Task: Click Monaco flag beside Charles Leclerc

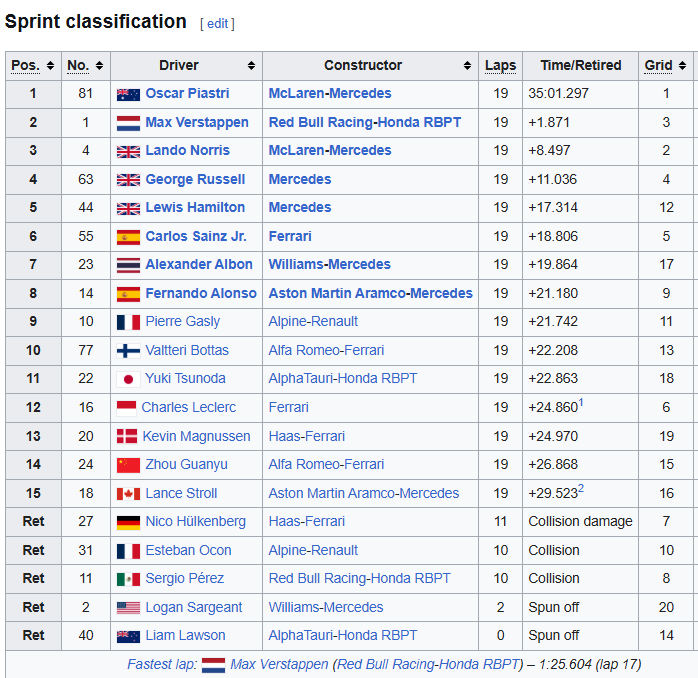Action: click(x=126, y=408)
